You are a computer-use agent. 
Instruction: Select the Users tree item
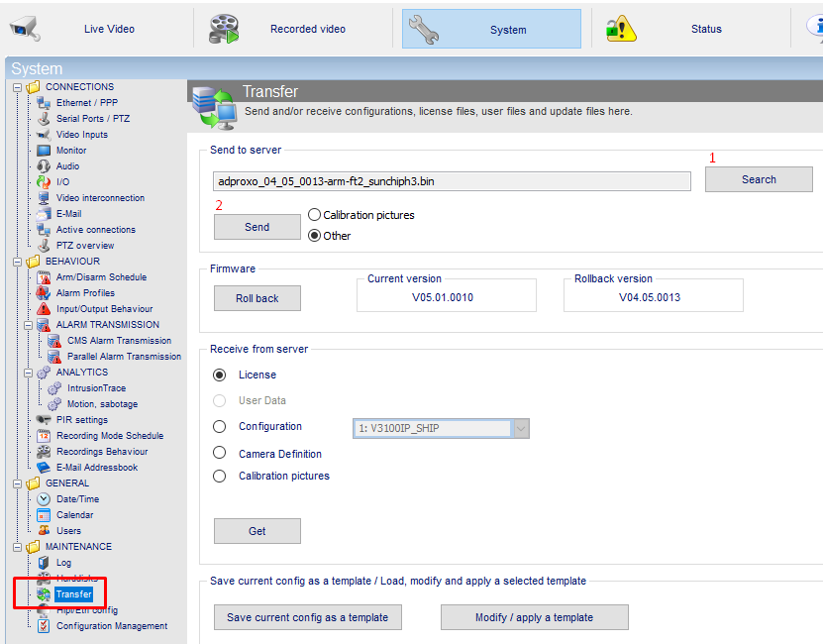(x=68, y=531)
